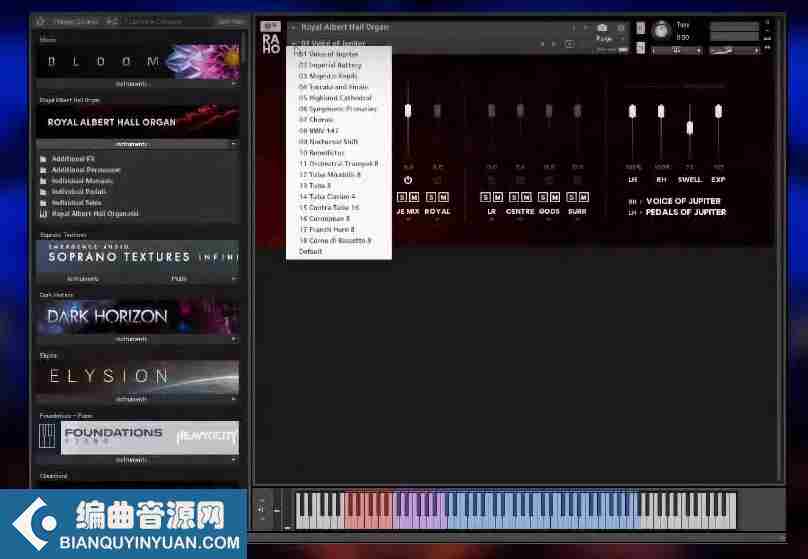Image resolution: width=808 pixels, height=559 pixels.
Task: Solo the JE MIX microphone
Action: (x=402, y=197)
